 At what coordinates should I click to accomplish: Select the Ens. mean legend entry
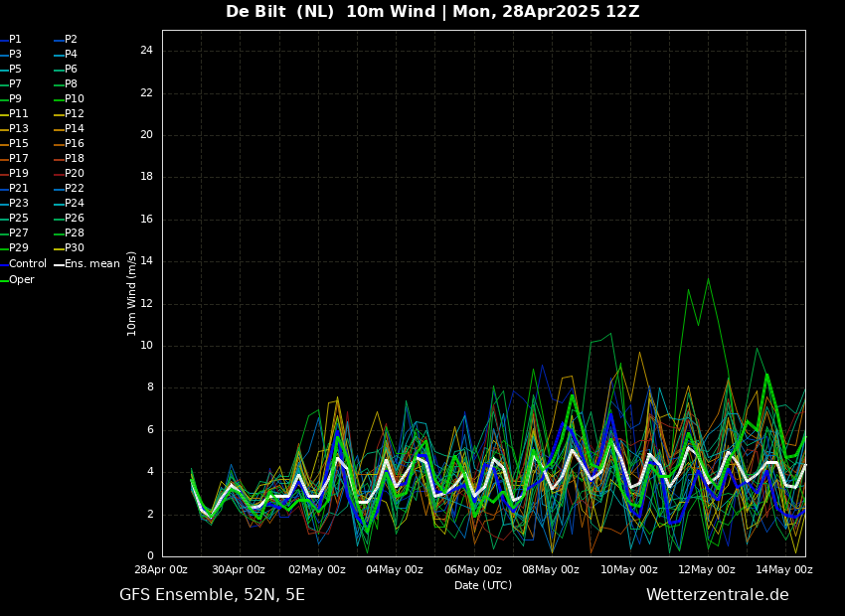pyautogui.click(x=91, y=264)
